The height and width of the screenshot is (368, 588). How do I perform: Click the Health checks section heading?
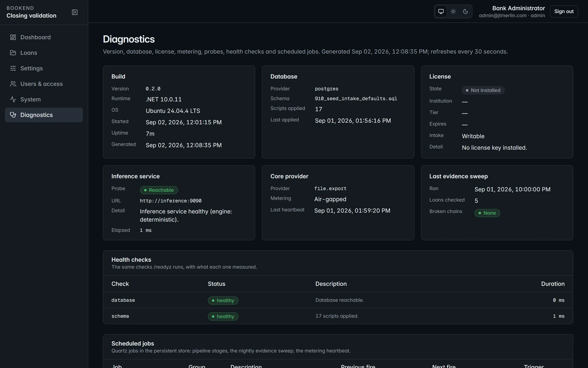131,260
